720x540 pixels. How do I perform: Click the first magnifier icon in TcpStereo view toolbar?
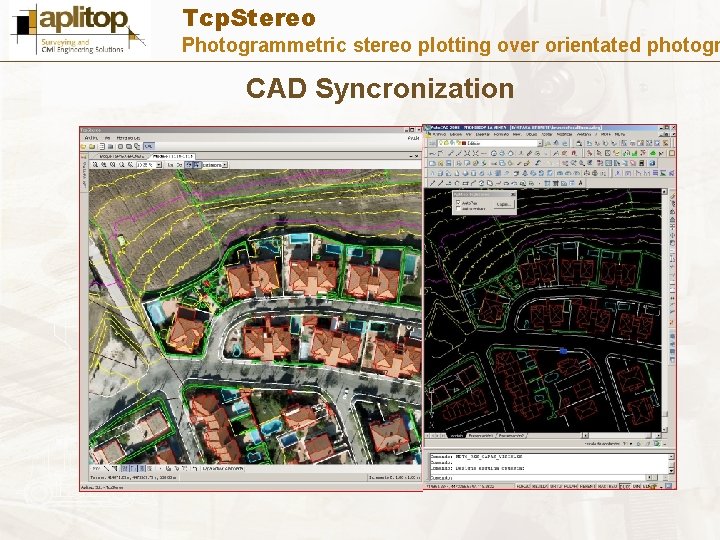tap(96, 165)
